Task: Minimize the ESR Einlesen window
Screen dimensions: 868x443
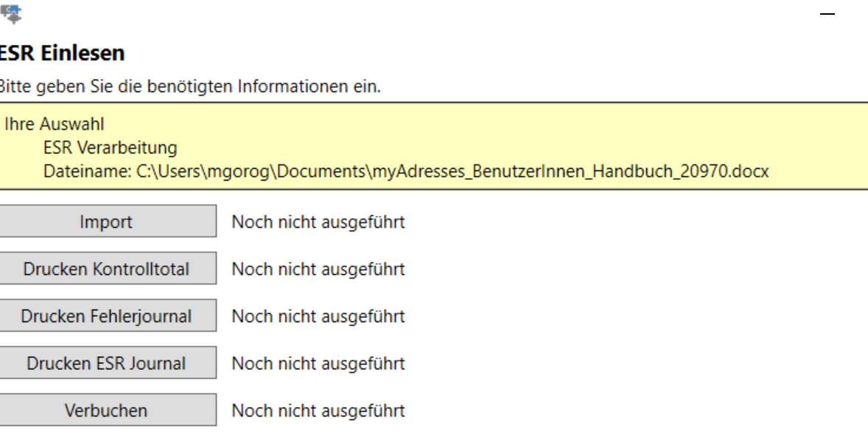Action: tap(827, 15)
